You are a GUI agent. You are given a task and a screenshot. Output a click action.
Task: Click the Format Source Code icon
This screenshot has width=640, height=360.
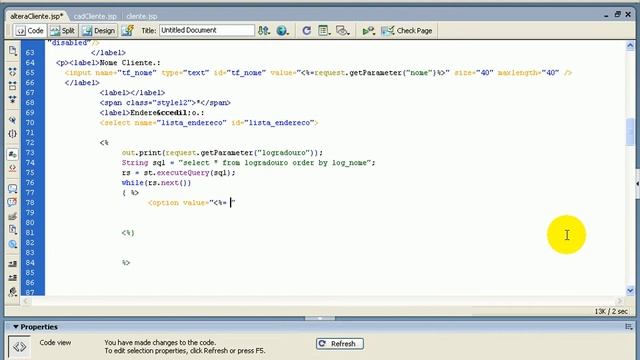click(13, 291)
